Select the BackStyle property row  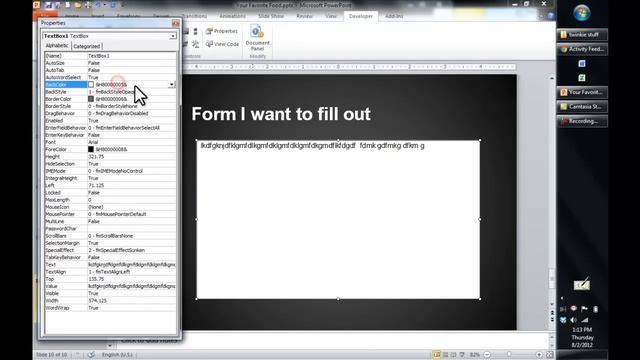click(x=110, y=92)
